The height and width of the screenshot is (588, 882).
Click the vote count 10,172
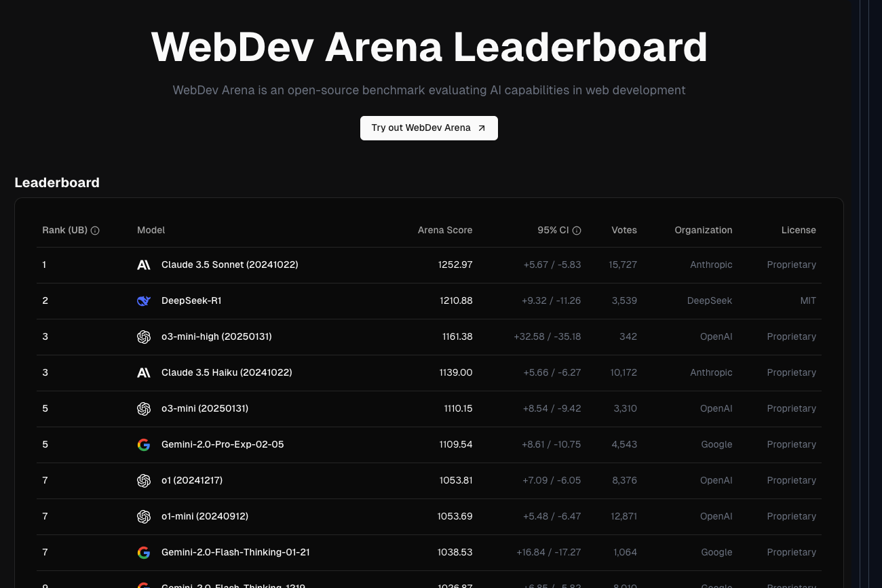[624, 373]
